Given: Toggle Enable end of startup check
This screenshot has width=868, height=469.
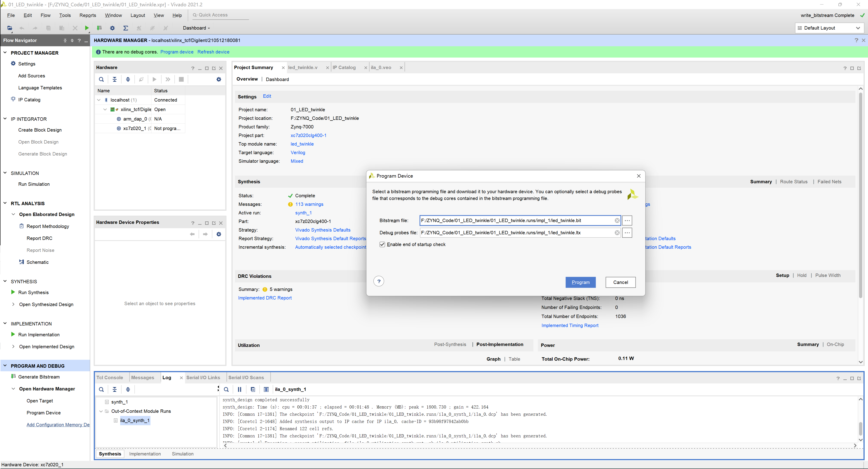Looking at the screenshot, I should (382, 244).
